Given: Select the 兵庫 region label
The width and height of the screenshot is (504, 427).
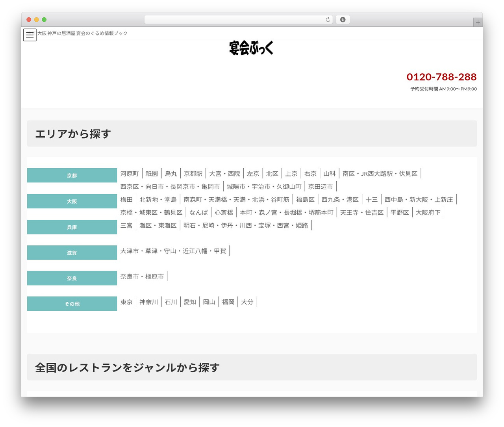Looking at the screenshot, I should pos(72,227).
